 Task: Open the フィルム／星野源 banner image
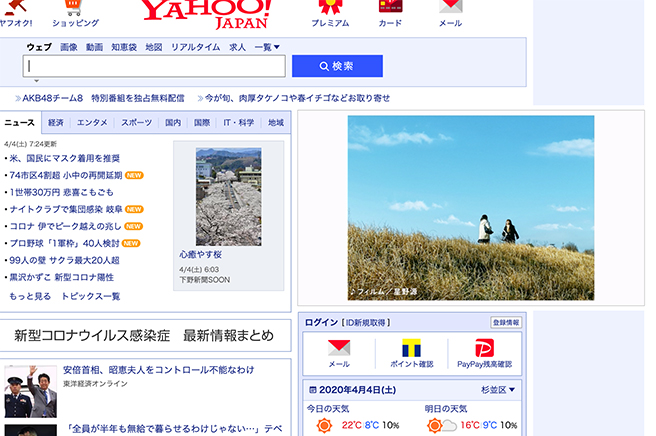coord(471,208)
